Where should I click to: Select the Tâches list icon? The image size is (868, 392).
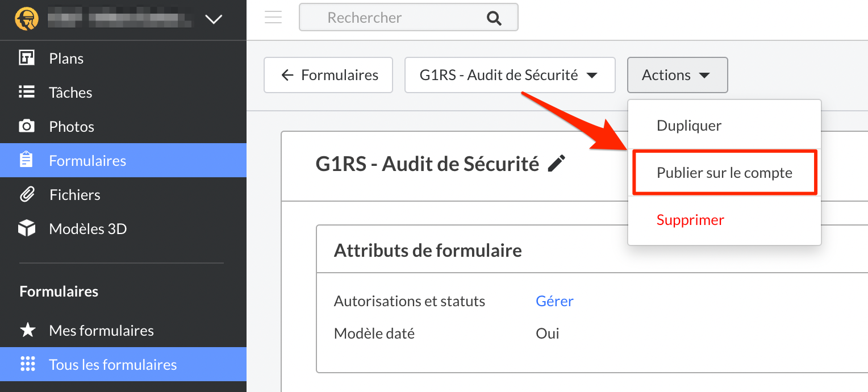[x=27, y=92]
